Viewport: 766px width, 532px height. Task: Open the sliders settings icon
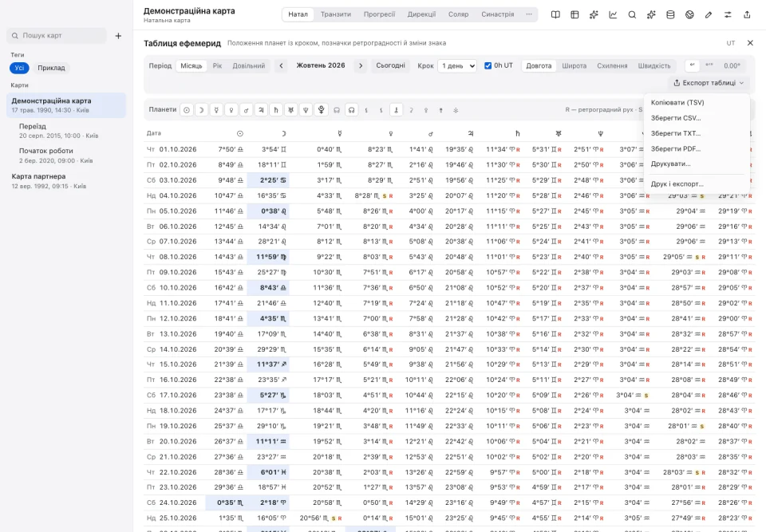click(x=728, y=14)
